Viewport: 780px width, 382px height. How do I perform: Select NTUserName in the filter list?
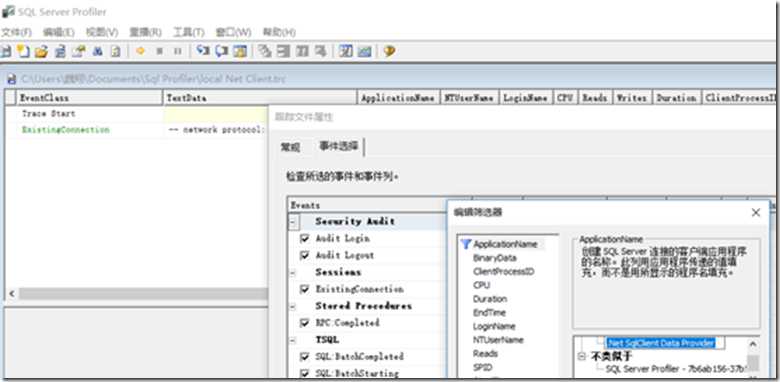(x=498, y=340)
